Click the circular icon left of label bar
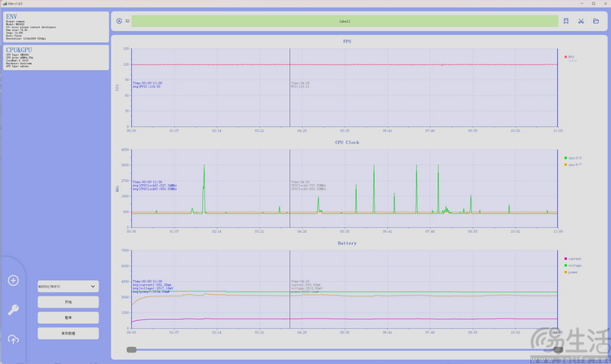611x364 pixels. point(119,21)
